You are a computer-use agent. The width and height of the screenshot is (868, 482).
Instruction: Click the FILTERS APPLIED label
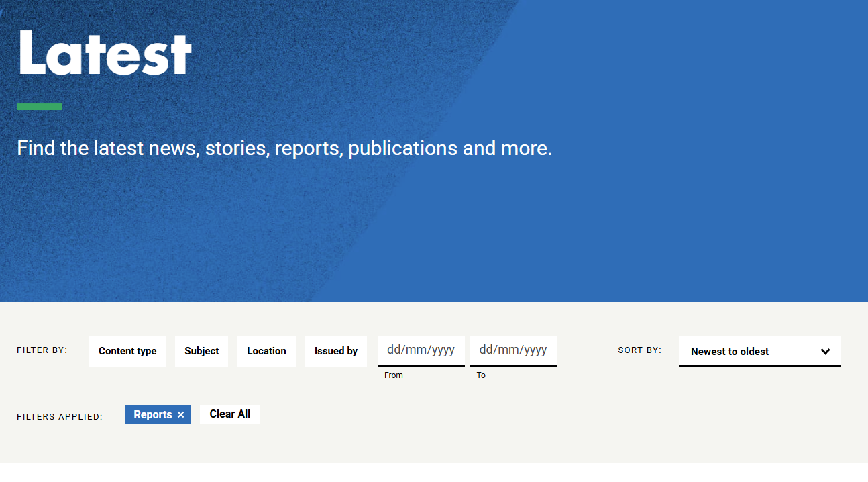point(60,417)
